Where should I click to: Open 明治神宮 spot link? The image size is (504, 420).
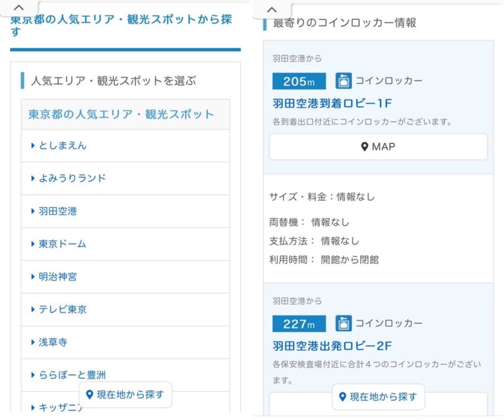(58, 276)
